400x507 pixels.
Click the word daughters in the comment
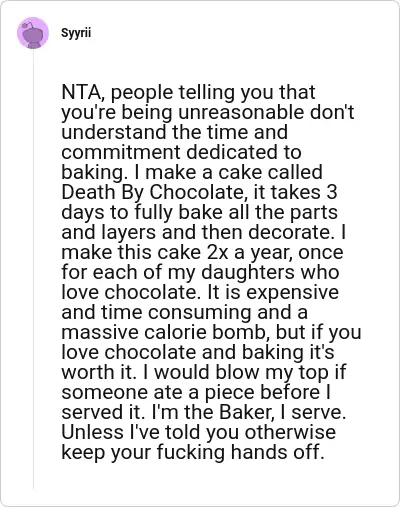tap(248, 272)
